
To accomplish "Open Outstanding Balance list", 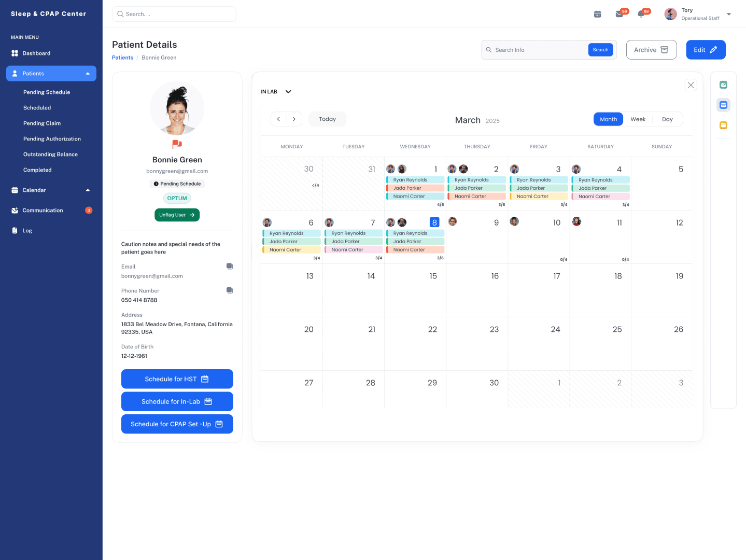I will click(50, 155).
